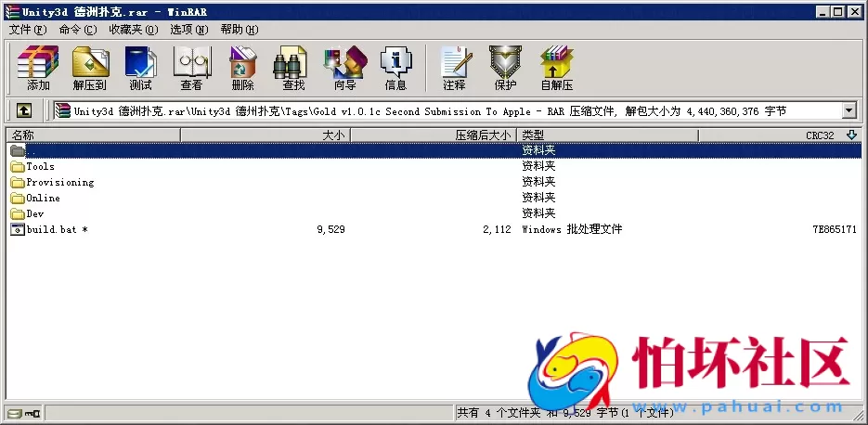Go up one level with the arrow button
Screen dimensions: 868x425
(x=24, y=111)
